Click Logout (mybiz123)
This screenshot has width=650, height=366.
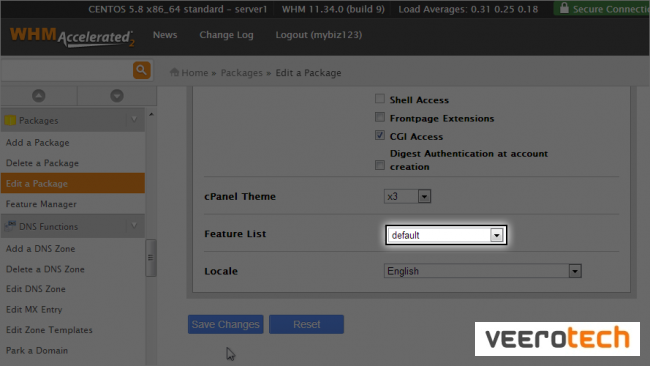[319, 35]
